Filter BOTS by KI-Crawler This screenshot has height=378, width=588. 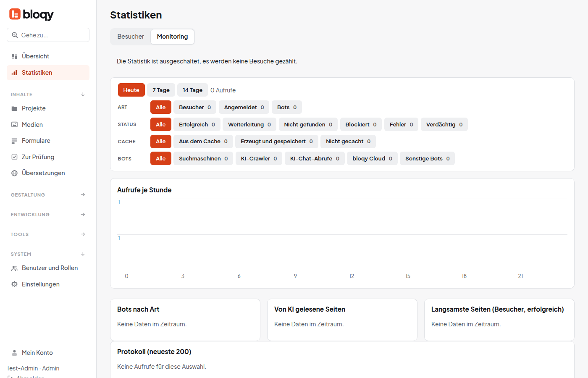coord(259,158)
